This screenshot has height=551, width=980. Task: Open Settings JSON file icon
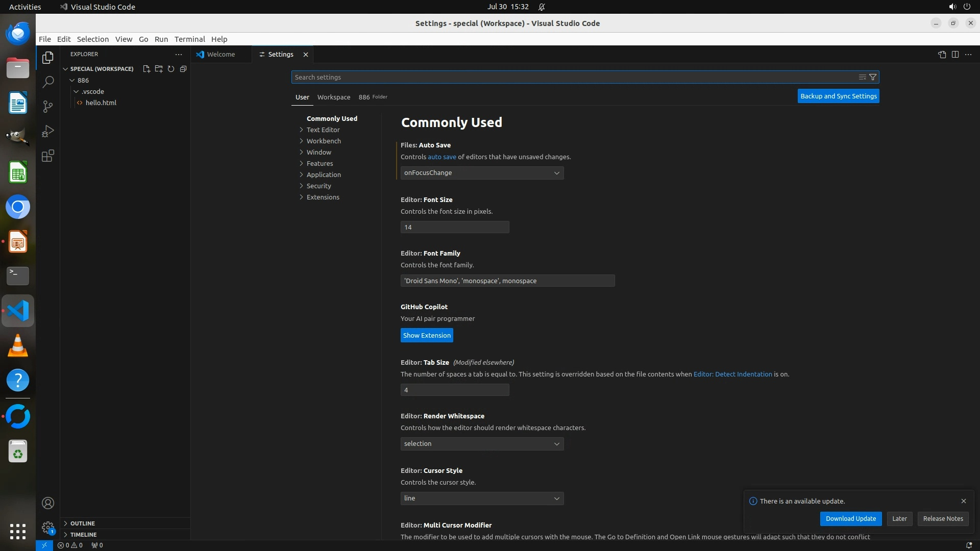(x=942, y=55)
